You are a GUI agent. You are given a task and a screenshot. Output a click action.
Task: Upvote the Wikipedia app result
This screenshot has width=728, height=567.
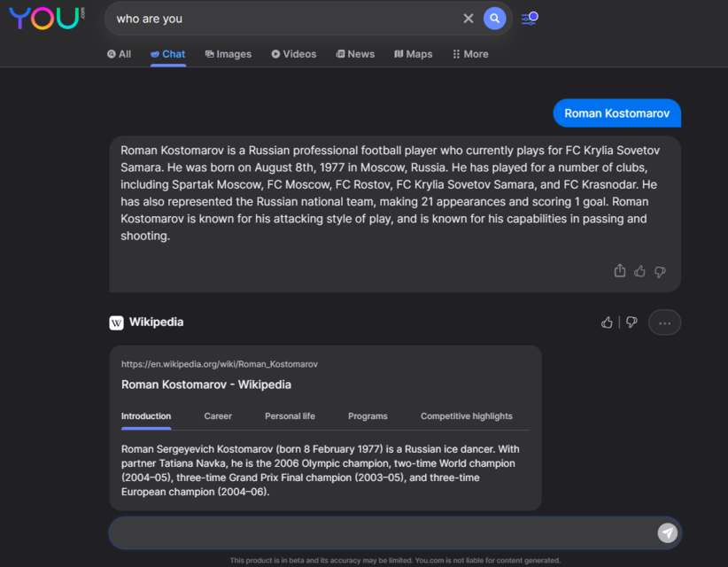pyautogui.click(x=607, y=322)
